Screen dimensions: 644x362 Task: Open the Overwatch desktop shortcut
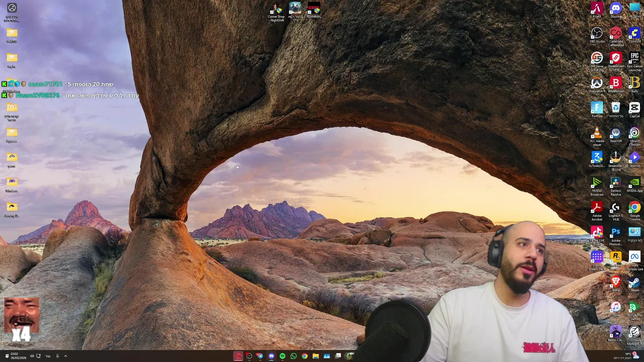597,85
